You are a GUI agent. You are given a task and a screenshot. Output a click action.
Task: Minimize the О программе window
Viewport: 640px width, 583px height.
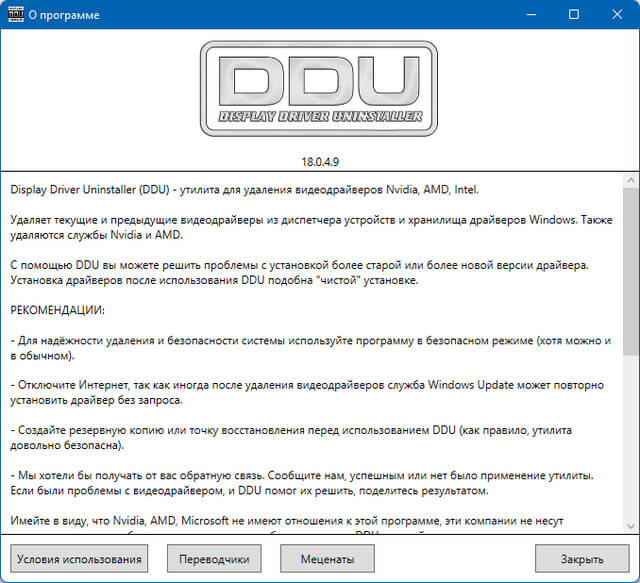pos(531,15)
